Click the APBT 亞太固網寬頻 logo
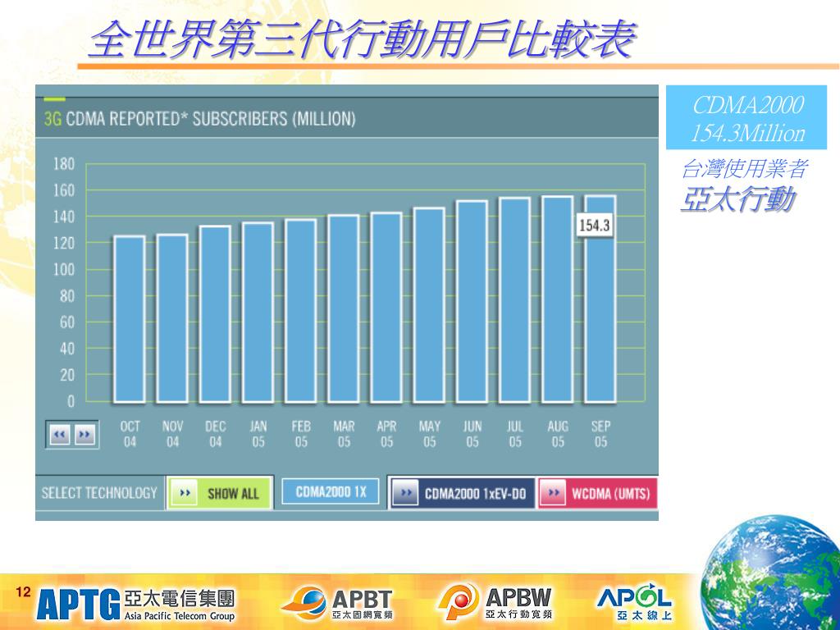Viewport: 840px width, 630px height. point(337,603)
